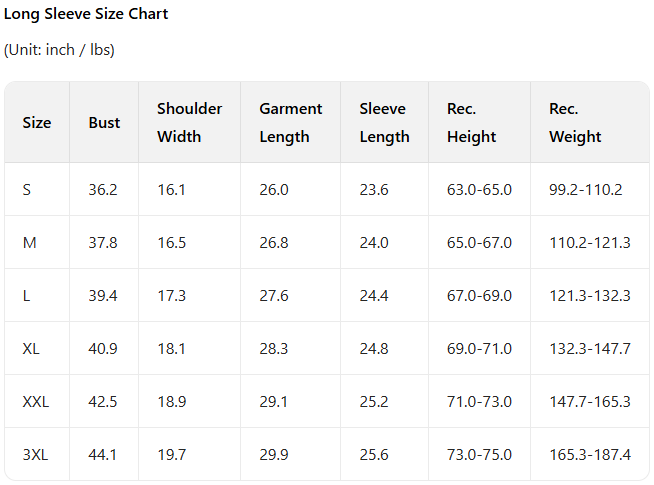Click the unit inch / lbs note

pos(59,50)
